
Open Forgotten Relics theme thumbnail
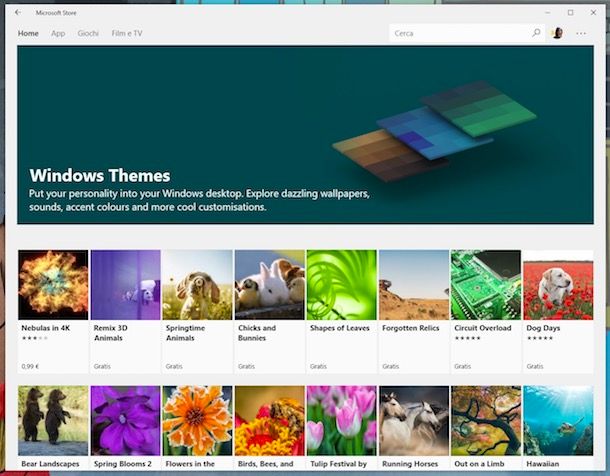414,285
